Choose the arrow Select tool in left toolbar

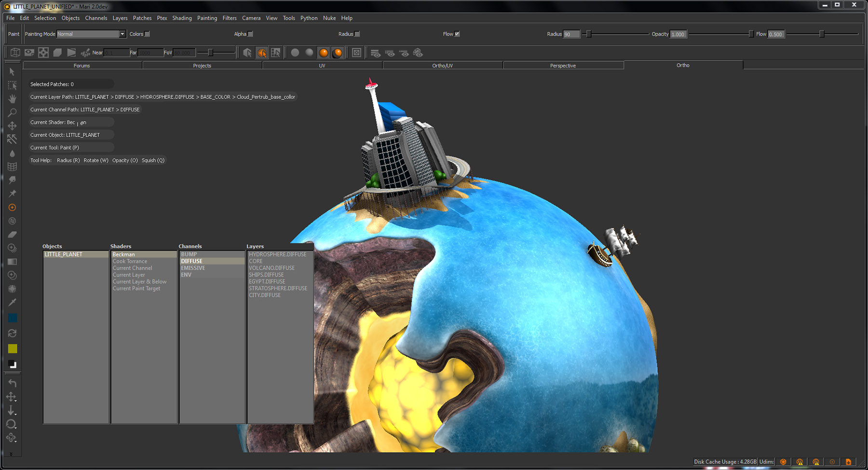tap(12, 72)
